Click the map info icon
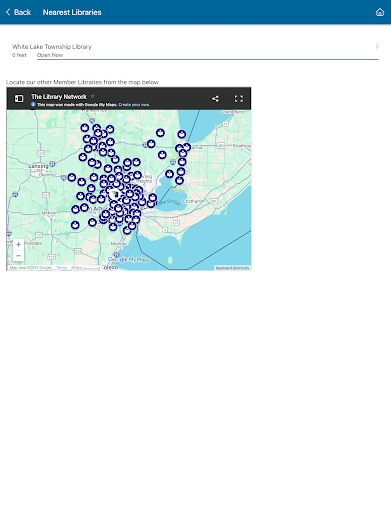This screenshot has width=391, height=512. tap(33, 104)
